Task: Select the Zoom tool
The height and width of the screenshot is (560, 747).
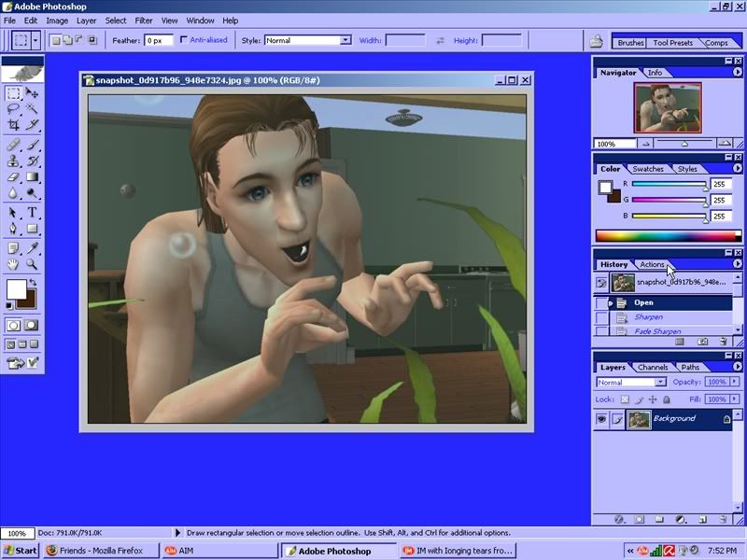Action: click(32, 264)
